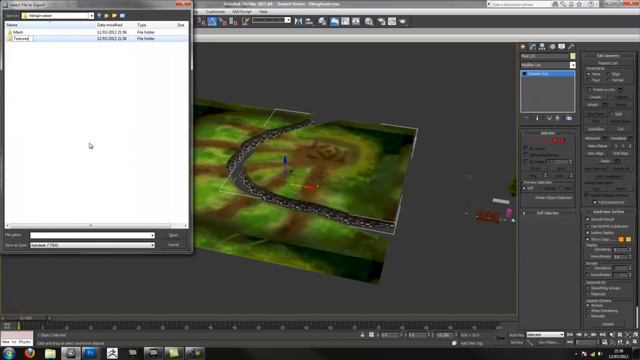Toggle the Show Cage checkbox
Viewport: 640px width, 360px height.
point(588,239)
